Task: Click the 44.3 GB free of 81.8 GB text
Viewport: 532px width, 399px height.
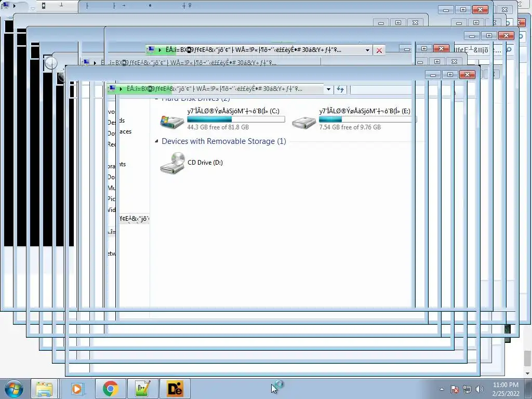Action: coord(218,127)
